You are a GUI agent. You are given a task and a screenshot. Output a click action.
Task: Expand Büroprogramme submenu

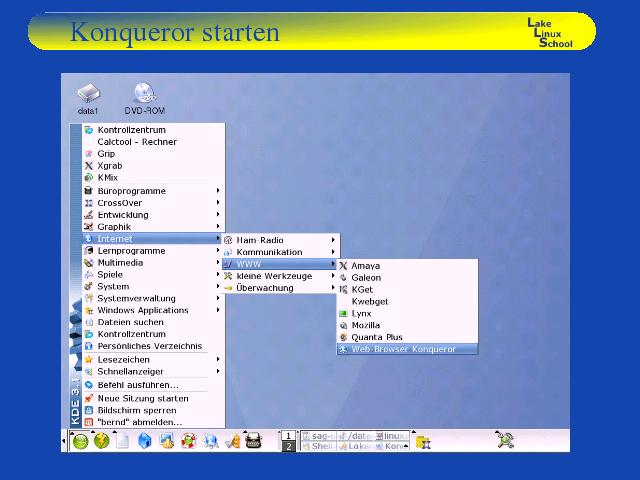click(153, 191)
